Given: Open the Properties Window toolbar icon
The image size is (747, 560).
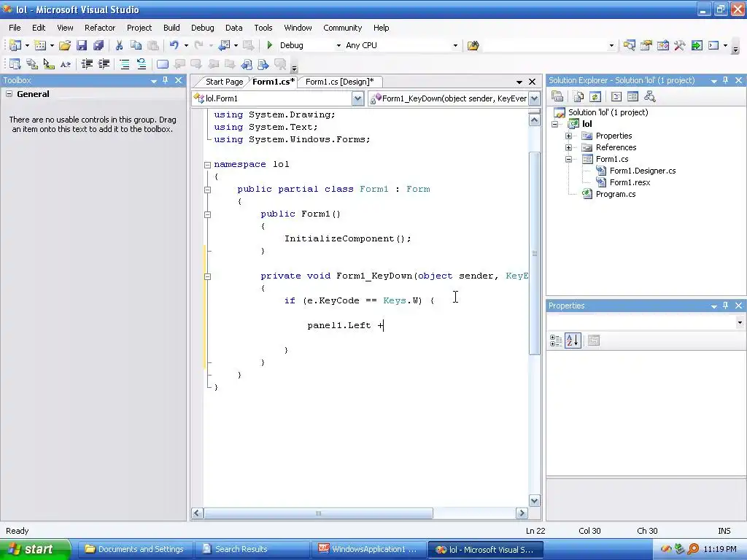Looking at the screenshot, I should pos(646,45).
